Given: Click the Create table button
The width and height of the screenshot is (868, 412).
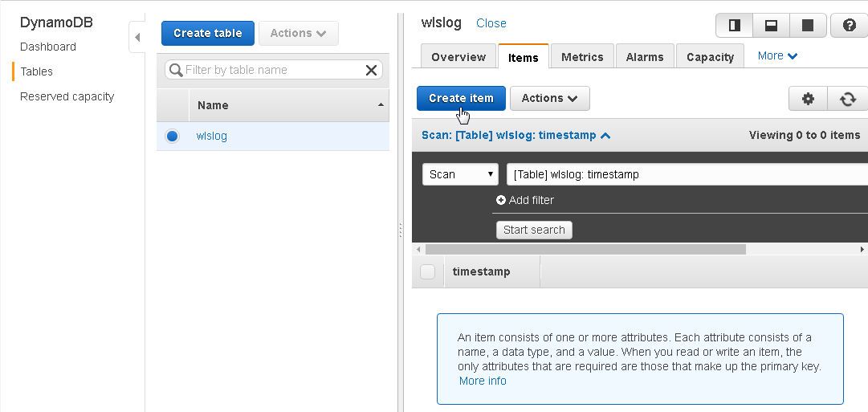Looking at the screenshot, I should 208,33.
